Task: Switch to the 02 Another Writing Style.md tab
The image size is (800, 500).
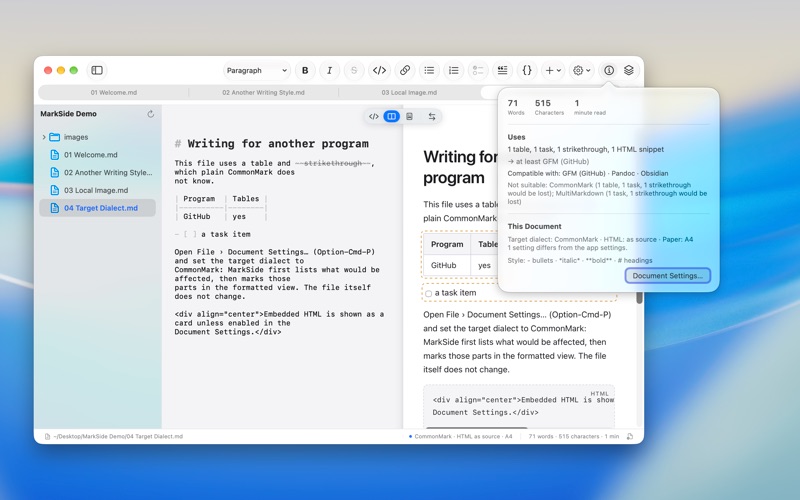Action: click(263, 92)
